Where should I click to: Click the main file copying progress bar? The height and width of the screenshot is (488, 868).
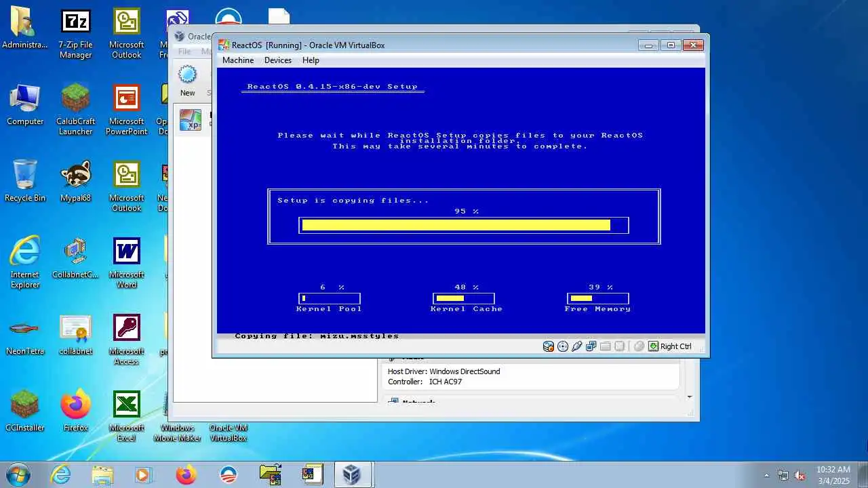click(464, 225)
